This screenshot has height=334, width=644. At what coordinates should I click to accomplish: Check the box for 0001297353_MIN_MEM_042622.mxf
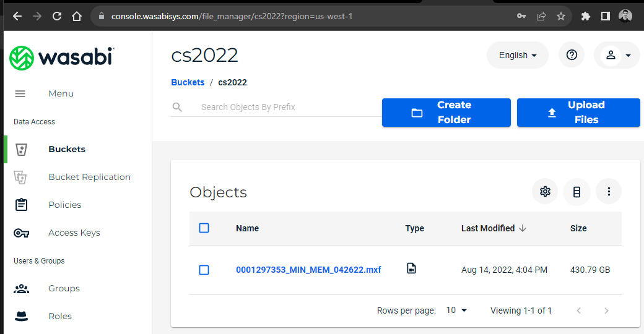[204, 270]
